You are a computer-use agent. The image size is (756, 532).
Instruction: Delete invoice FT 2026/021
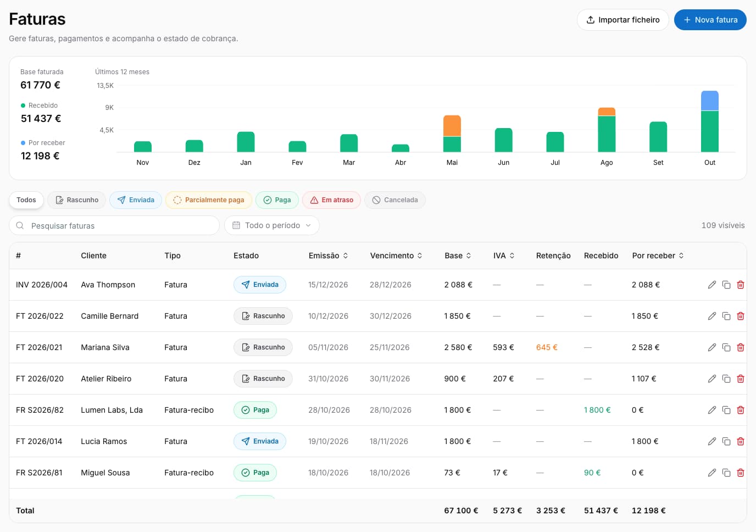click(741, 347)
